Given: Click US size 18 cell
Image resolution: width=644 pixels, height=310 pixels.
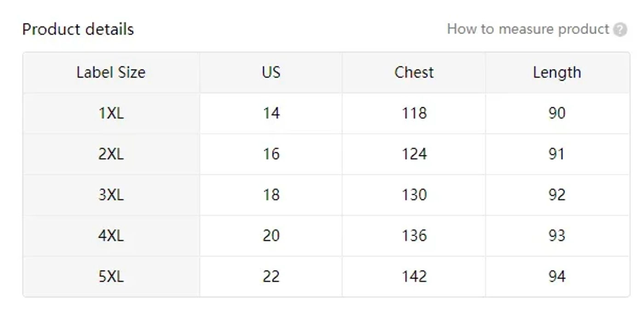Looking at the screenshot, I should coord(271,195).
